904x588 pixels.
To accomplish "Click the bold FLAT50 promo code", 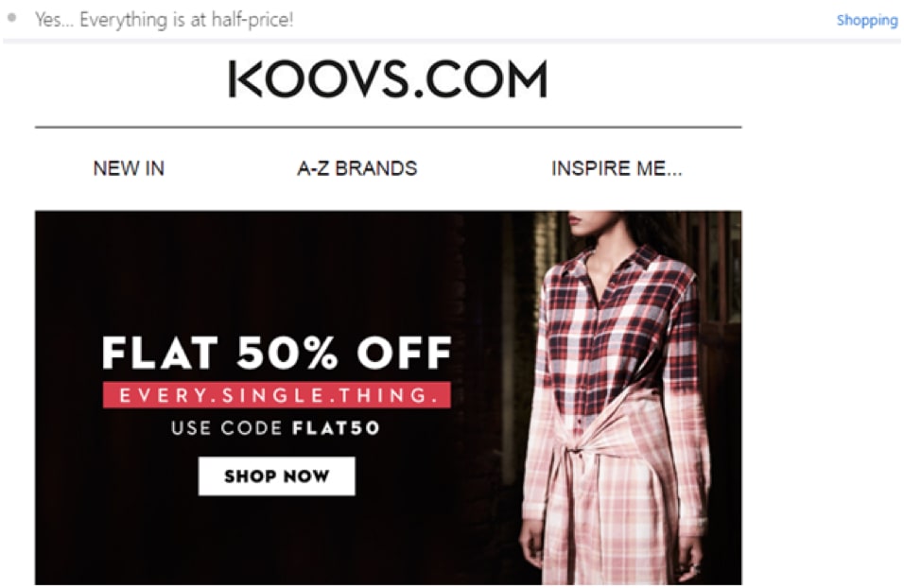I will (336, 427).
